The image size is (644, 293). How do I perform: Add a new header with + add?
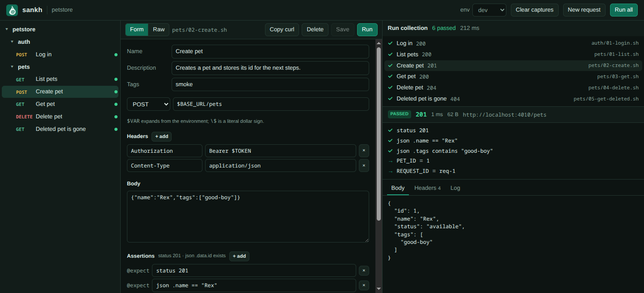(x=161, y=136)
